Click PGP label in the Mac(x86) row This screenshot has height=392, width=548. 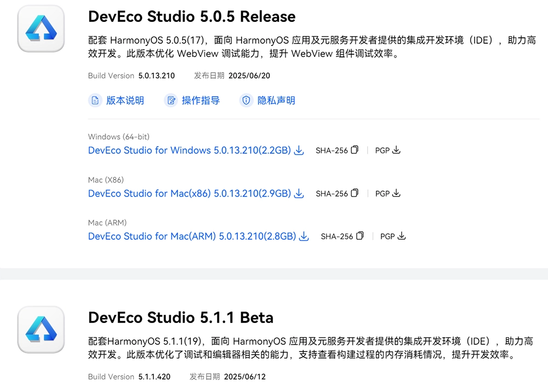point(383,194)
